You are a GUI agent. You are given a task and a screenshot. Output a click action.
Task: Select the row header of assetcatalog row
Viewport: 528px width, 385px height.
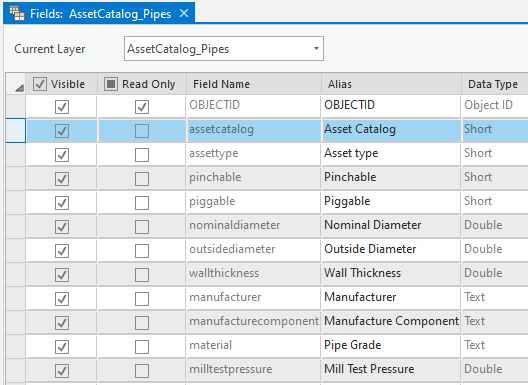[x=15, y=130]
